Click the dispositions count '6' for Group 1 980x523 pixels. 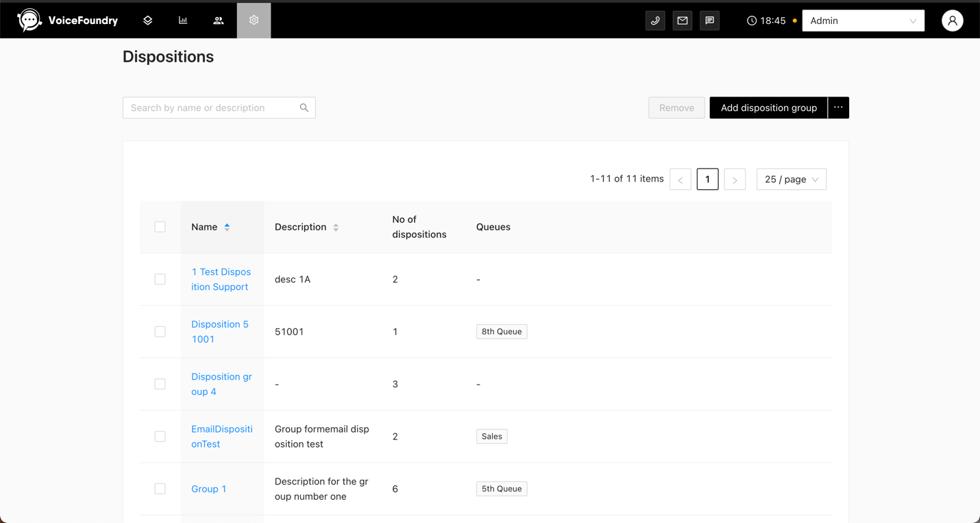(x=395, y=489)
